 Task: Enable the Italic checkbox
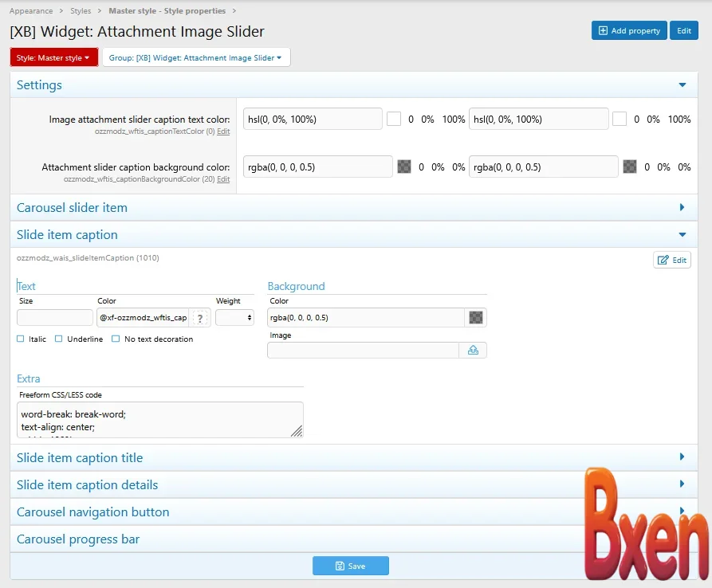point(19,339)
